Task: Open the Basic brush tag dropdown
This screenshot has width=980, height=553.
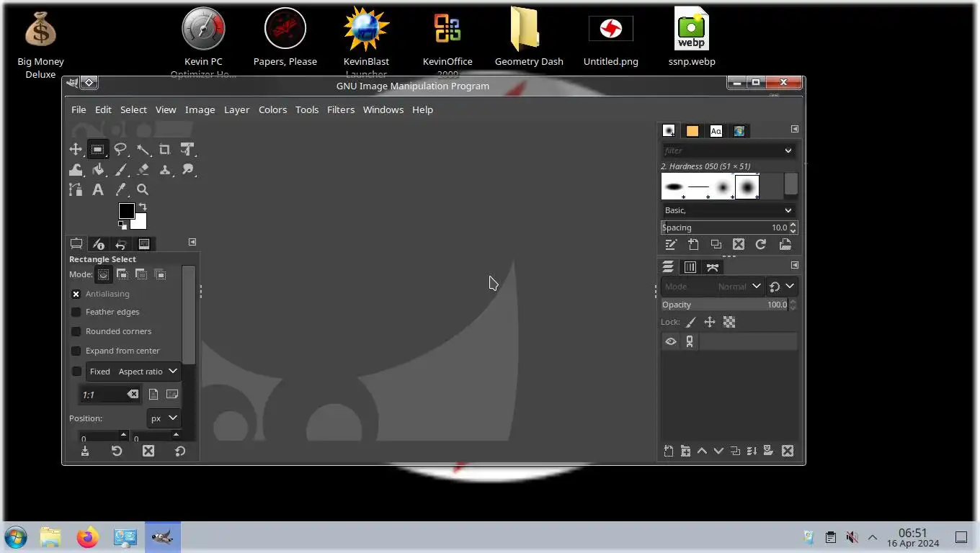Action: 729,210
